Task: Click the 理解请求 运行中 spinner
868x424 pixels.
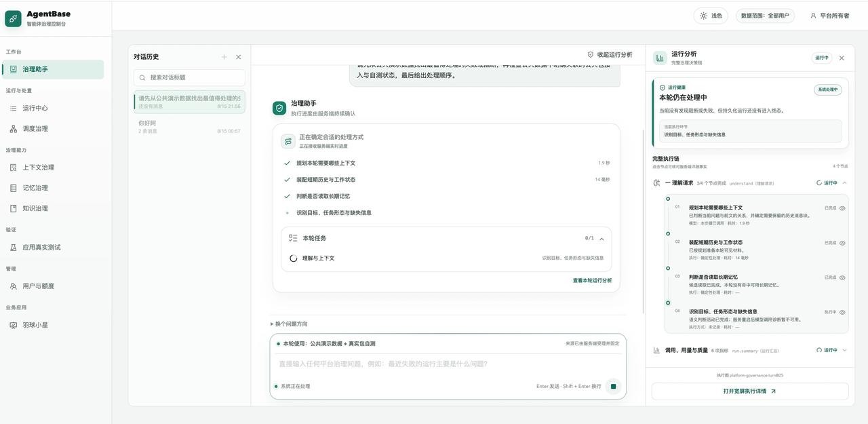Action: (x=819, y=183)
